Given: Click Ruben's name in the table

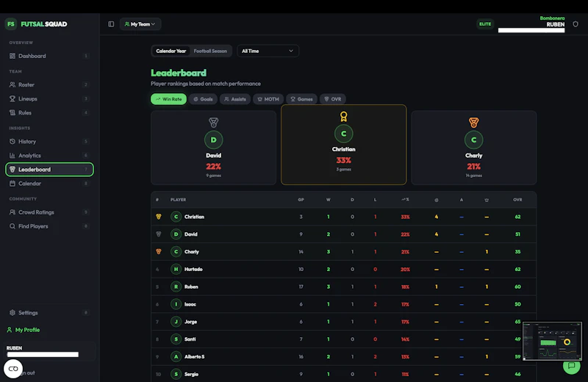Looking at the screenshot, I should 191,286.
